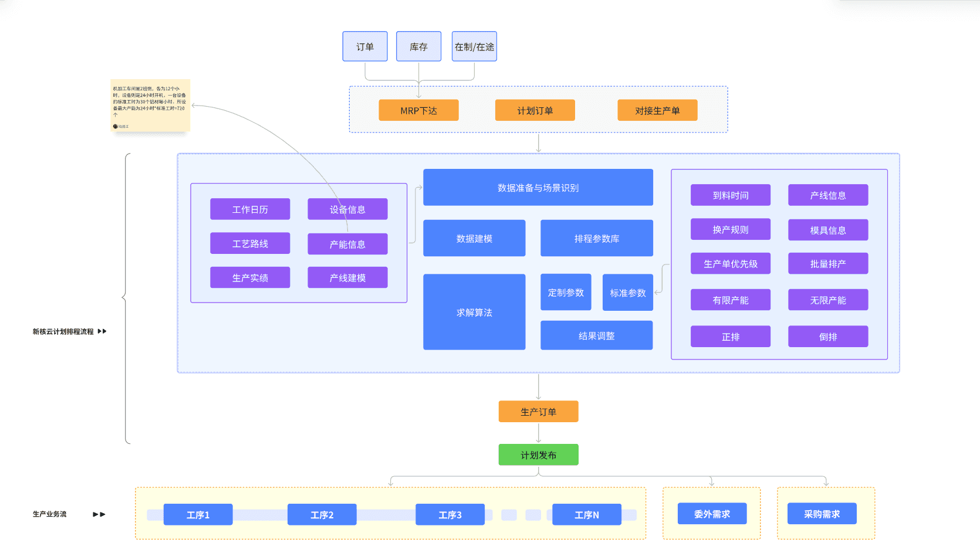Select the 库存 input box
This screenshot has width=980, height=560.
pyautogui.click(x=418, y=46)
